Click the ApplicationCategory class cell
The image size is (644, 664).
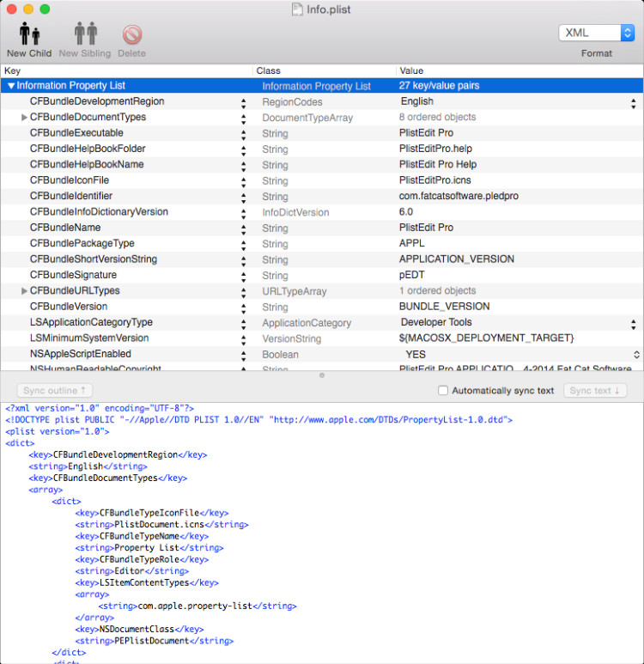[x=307, y=323]
